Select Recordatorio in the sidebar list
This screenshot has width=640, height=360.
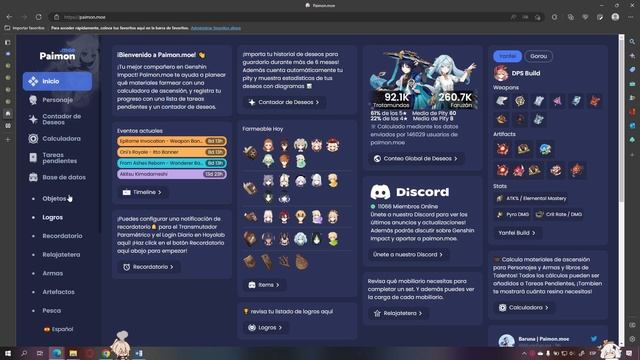click(62, 236)
